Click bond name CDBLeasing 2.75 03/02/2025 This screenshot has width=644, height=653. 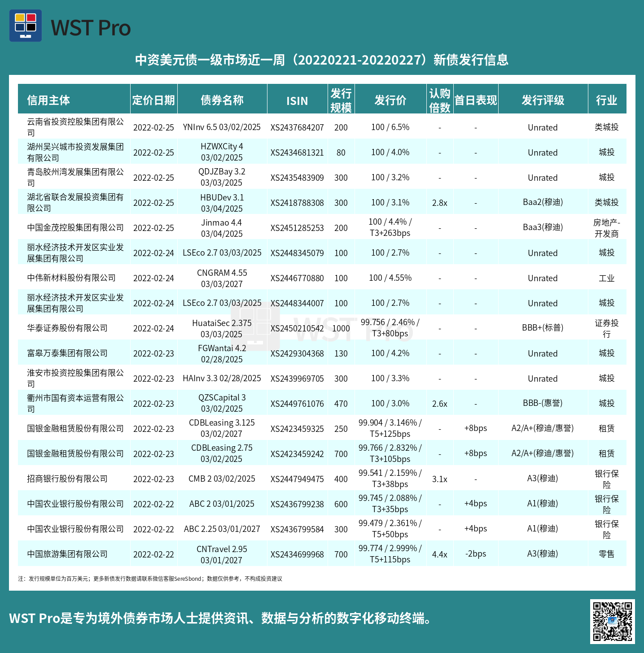(222, 453)
